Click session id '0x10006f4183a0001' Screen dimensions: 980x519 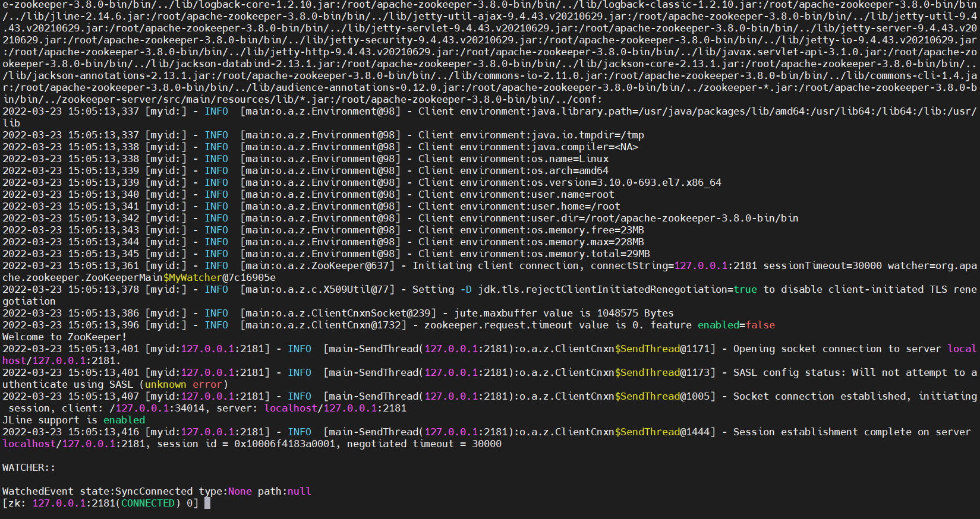[285, 444]
